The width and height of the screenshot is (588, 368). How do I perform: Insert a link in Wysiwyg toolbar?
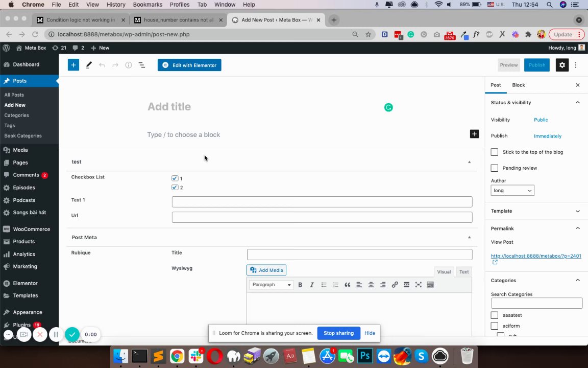(x=395, y=285)
